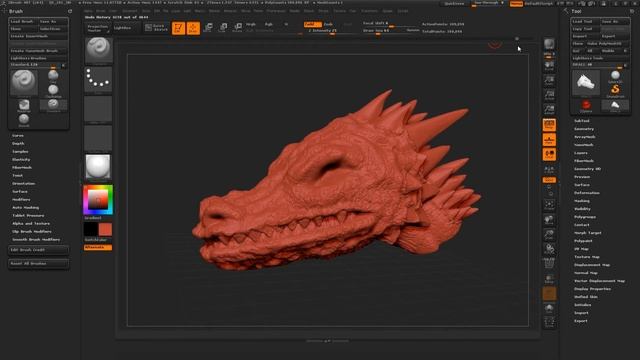Image resolution: width=640 pixels, height=360 pixels.
Task: Select the ClayBuildup brush icon
Action: click(53, 91)
